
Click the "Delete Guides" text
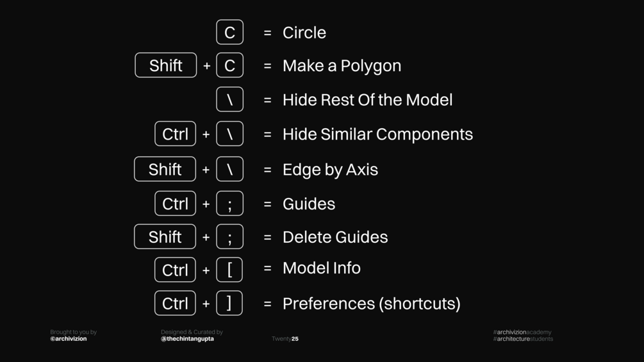[x=335, y=237]
